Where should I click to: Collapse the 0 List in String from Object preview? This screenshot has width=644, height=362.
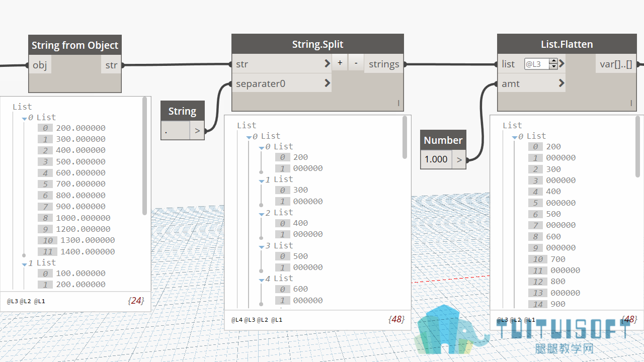point(24,119)
